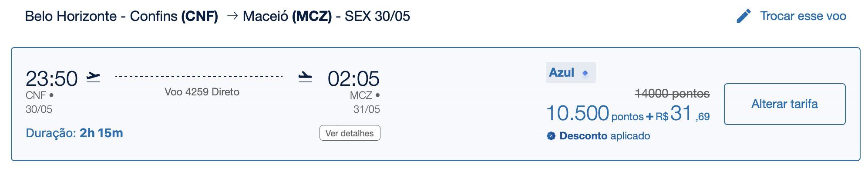Click the Duração 2h 15m text
Screen dimensions: 868x169
74,133
